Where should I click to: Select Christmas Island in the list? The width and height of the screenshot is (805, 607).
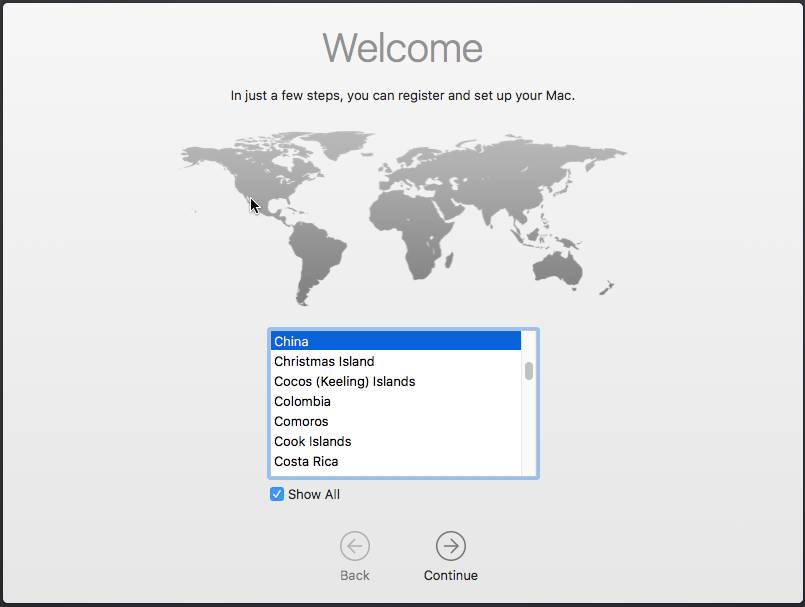(396, 361)
